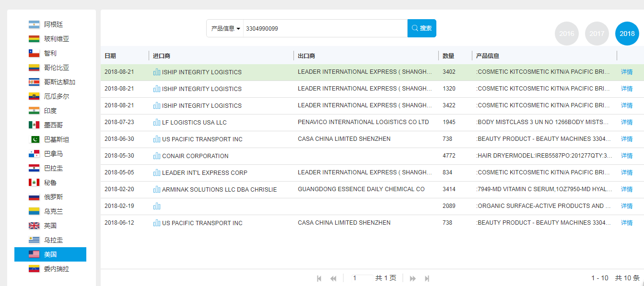Open 详情 for the ARMINAK SOLUTIONS row
This screenshot has width=644, height=286.
[x=627, y=189]
